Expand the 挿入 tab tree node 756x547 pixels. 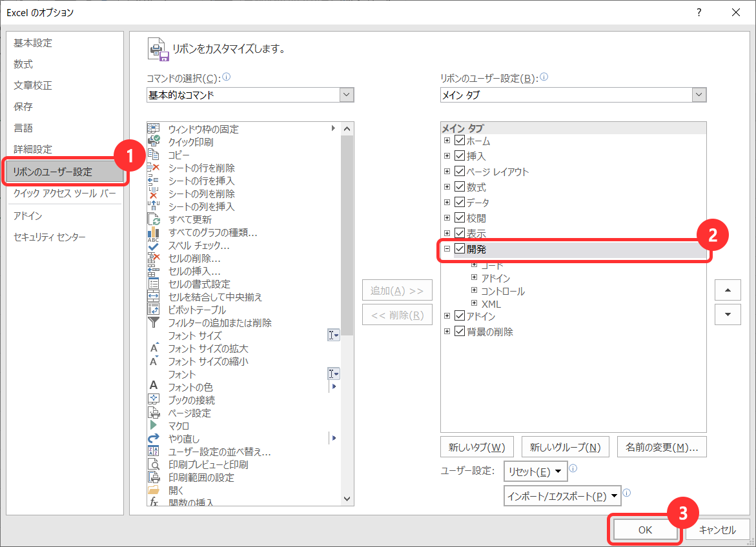click(x=447, y=156)
